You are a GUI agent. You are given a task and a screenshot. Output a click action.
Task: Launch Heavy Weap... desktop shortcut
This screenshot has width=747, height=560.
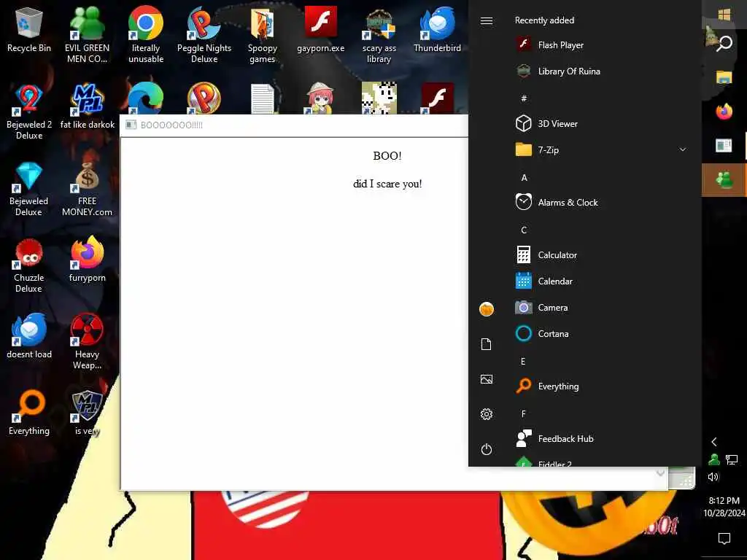tap(88, 341)
